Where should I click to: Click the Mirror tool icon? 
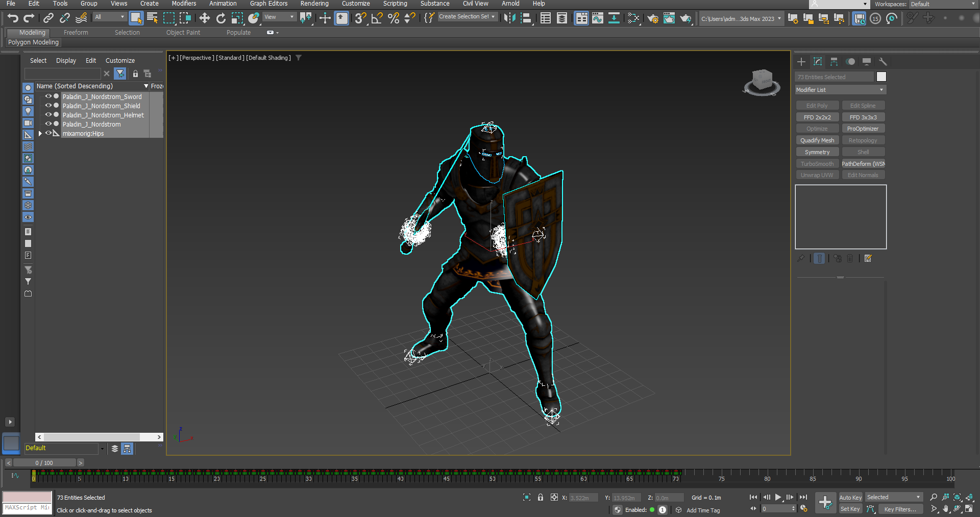click(x=509, y=18)
